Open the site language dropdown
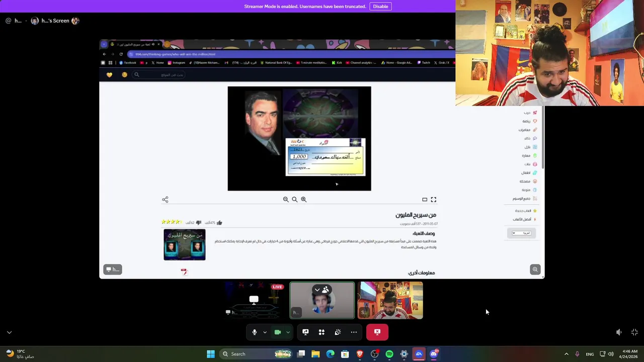The image size is (644, 362). point(521,233)
